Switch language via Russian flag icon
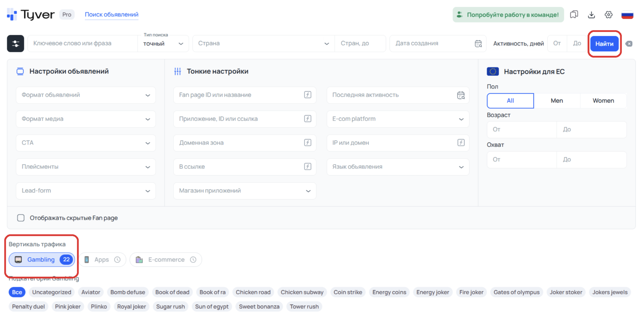644x317 pixels. pos(627,15)
